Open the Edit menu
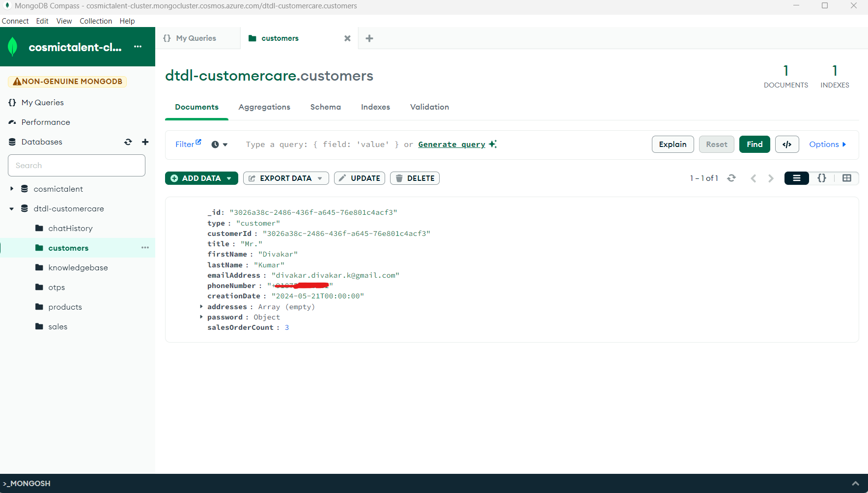Image resolution: width=868 pixels, height=493 pixels. [42, 21]
